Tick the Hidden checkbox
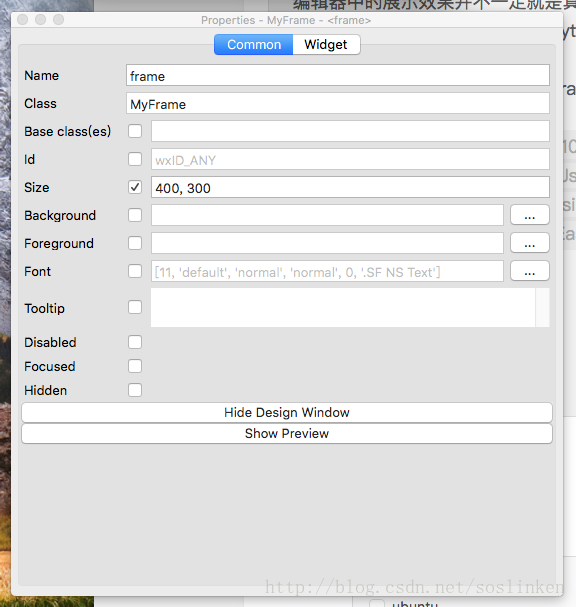 pyautogui.click(x=135, y=390)
